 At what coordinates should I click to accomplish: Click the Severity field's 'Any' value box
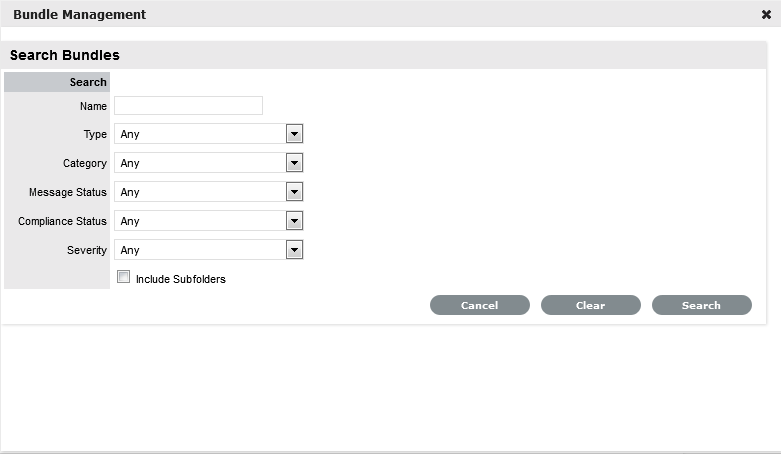[x=200, y=250]
